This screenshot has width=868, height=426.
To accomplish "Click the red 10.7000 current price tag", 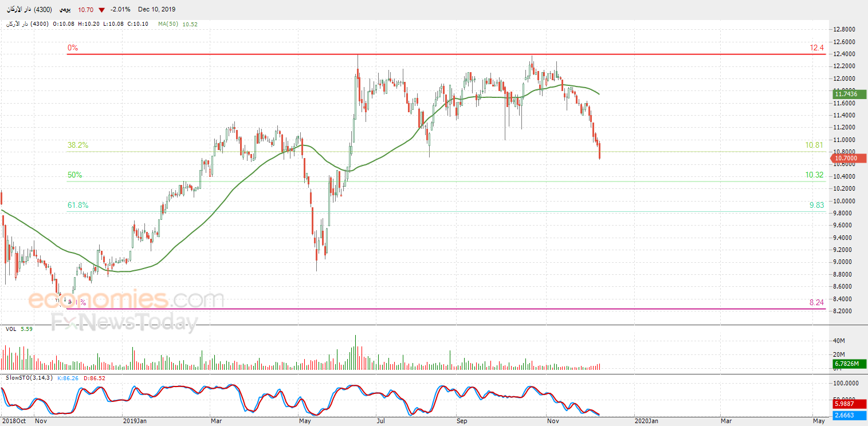I will click(847, 159).
